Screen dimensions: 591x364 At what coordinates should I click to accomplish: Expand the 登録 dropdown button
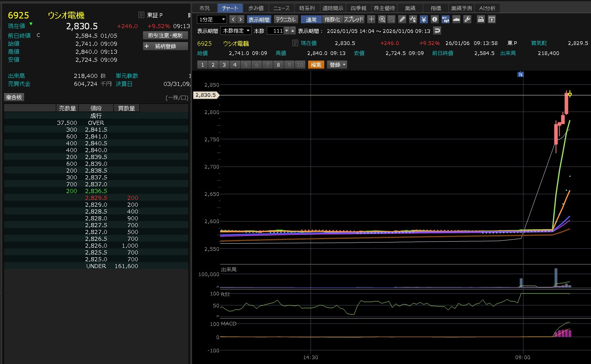click(337, 65)
